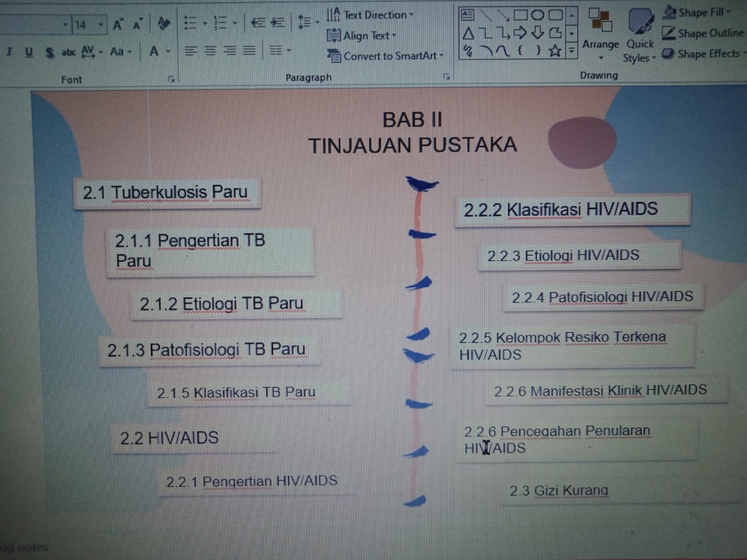Click Shape Effects in the Drawing group
The height and width of the screenshot is (560, 747).
(x=703, y=53)
